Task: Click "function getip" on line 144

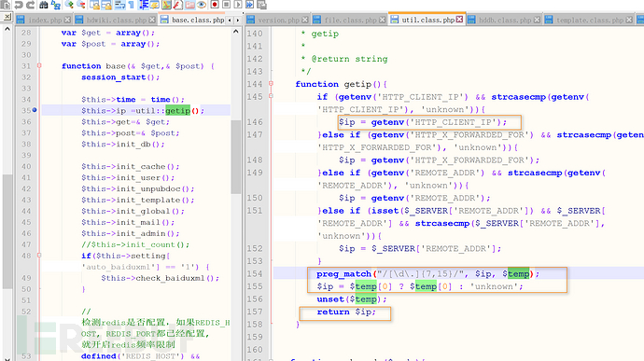Action: [x=333, y=84]
